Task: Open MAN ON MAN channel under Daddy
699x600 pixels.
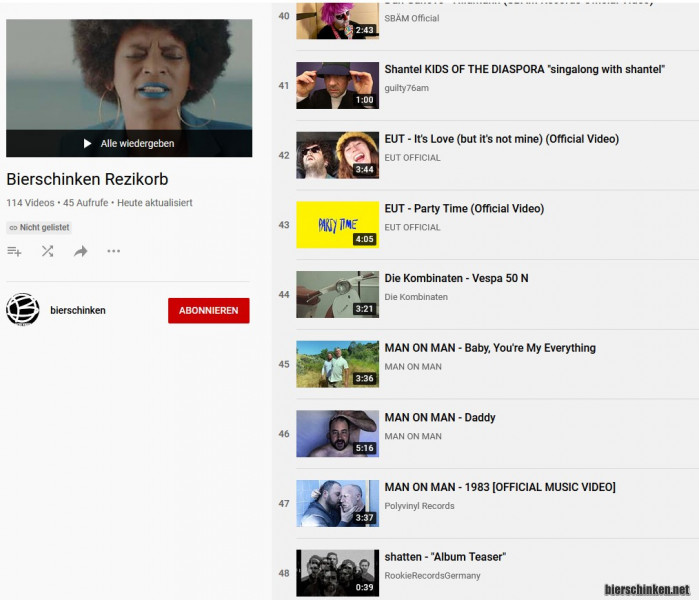Action: point(413,436)
